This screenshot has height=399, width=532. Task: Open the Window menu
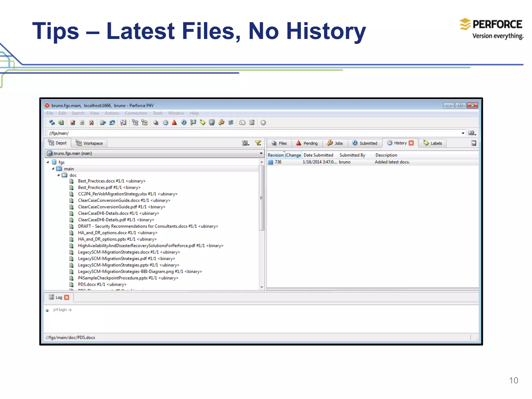click(176, 113)
